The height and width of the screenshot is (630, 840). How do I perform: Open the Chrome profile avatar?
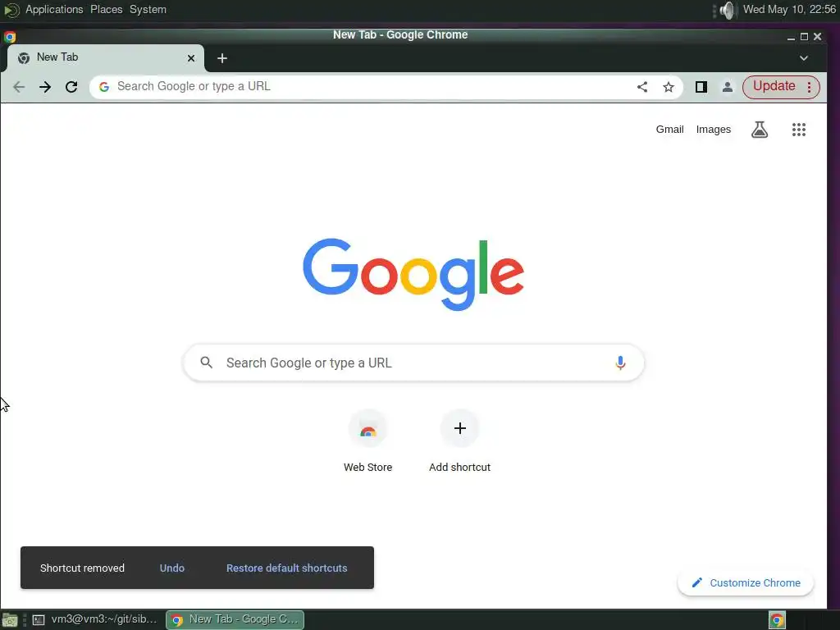[727, 87]
